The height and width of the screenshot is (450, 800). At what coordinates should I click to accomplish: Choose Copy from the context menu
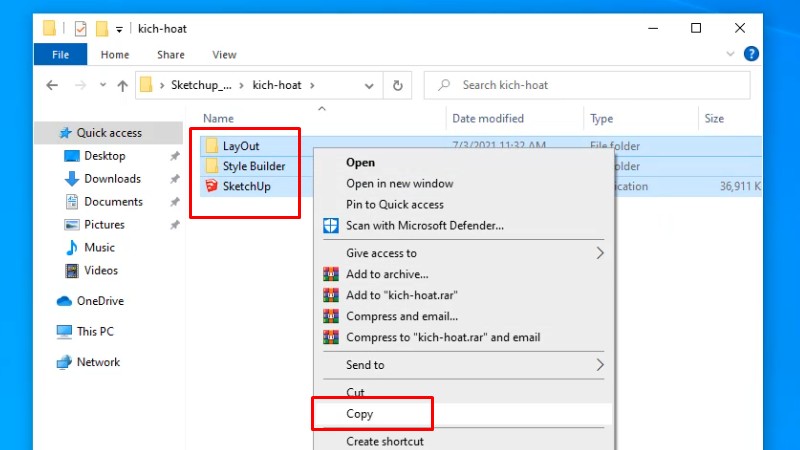[x=360, y=414]
